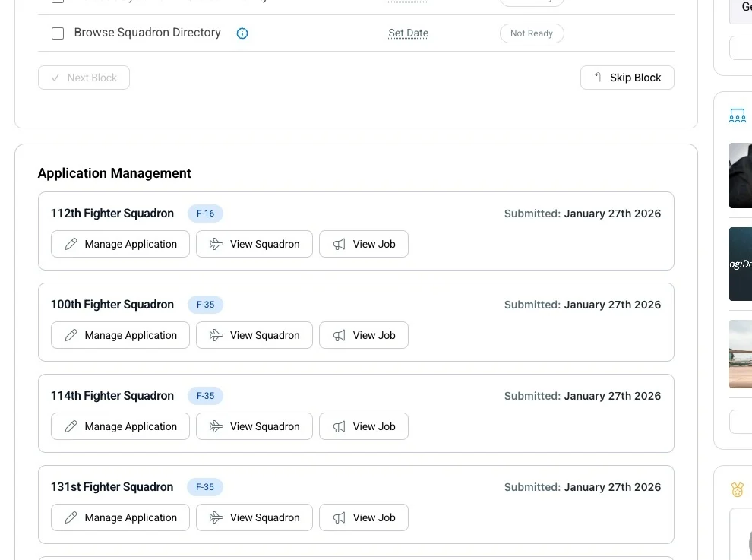Click the medal award icon in sidebar
This screenshot has width=752, height=560.
pyautogui.click(x=737, y=489)
